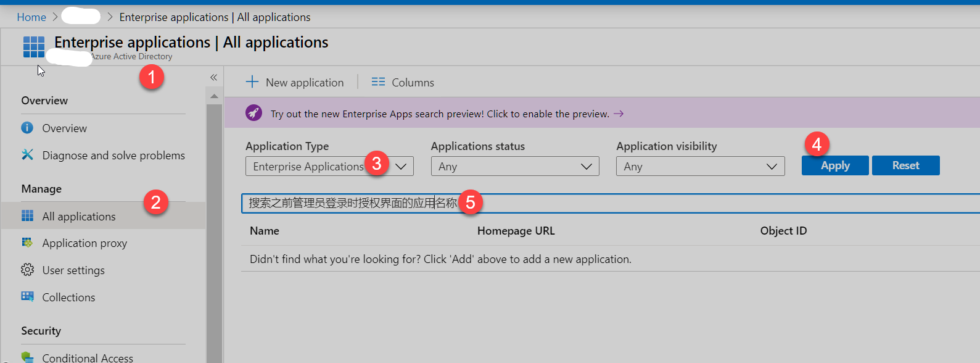Open the Application visibility dropdown
The image size is (980, 363).
699,166
